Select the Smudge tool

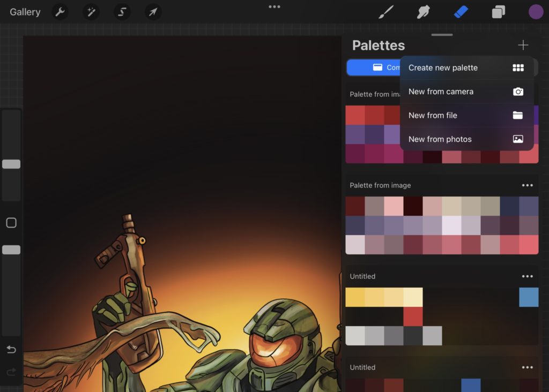pyautogui.click(x=424, y=12)
